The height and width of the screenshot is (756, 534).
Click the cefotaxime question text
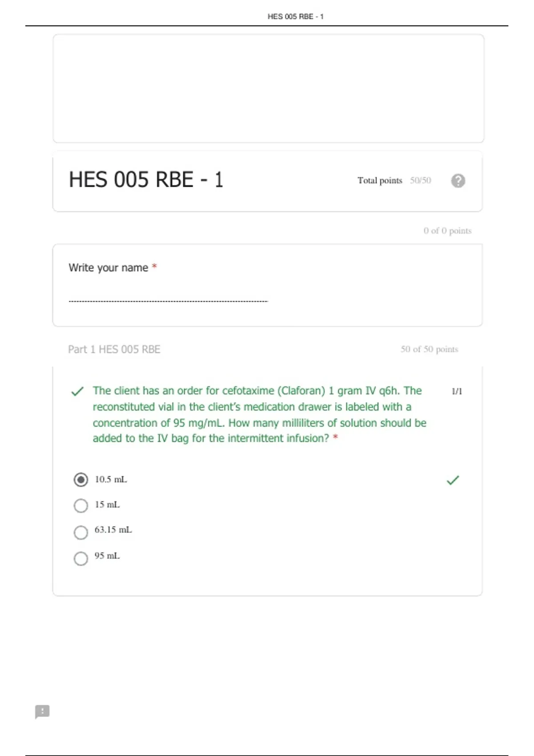[259, 414]
